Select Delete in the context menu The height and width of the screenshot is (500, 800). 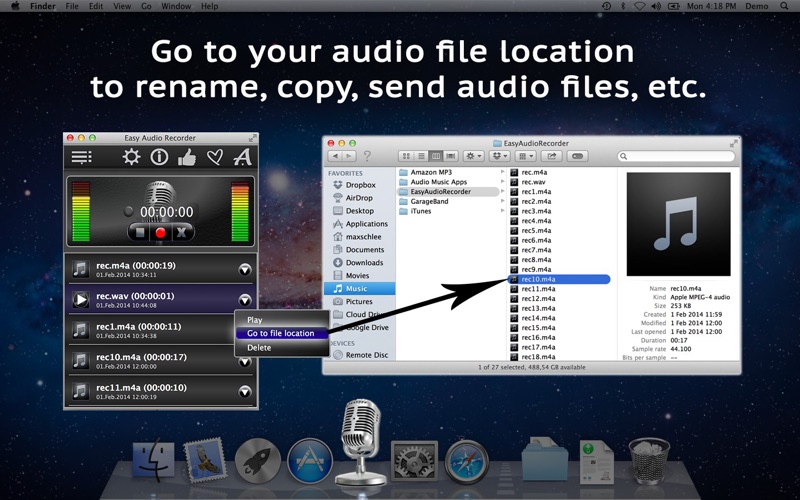point(259,347)
